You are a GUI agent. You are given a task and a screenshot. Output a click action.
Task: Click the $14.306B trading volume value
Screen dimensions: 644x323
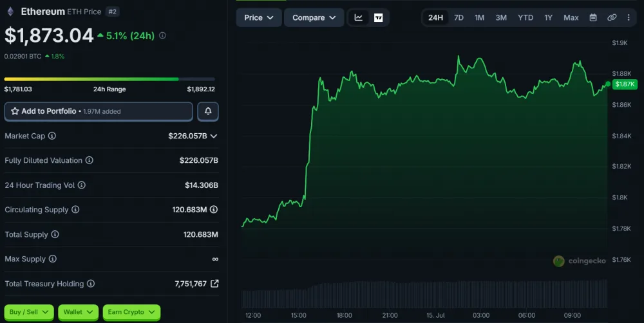coord(201,185)
